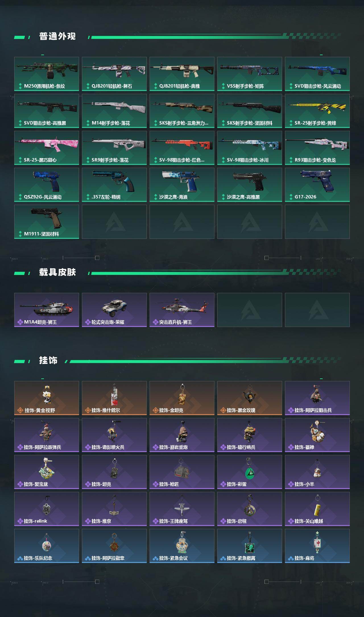Viewport: 364px width, 617px height.
Task: Pick the G17-2026 pistol skin
Action: [317, 185]
